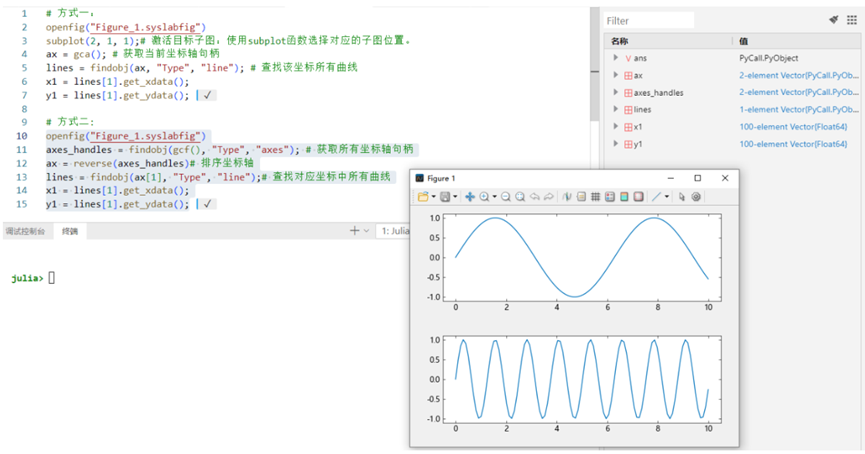The image size is (865, 454).
Task: Click the lower high-frequency sine subplot
Action: click(x=582, y=380)
